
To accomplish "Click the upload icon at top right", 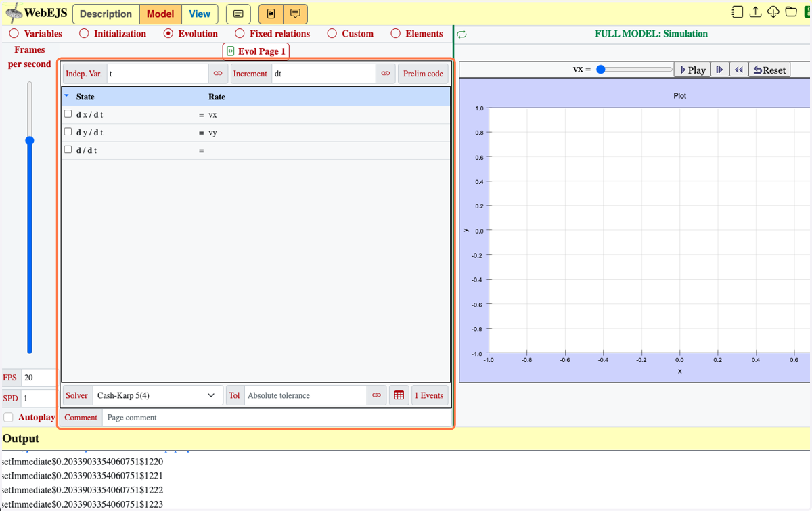I will tap(755, 12).
